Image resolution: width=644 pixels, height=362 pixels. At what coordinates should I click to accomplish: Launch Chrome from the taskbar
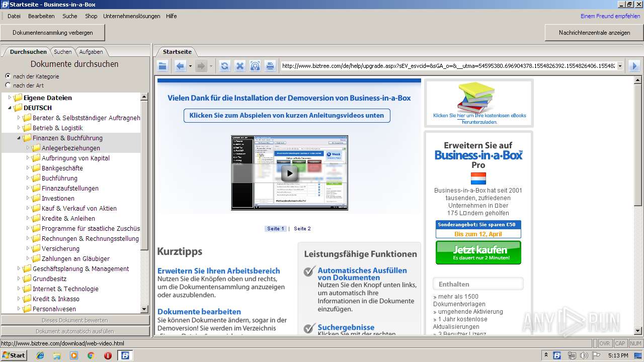click(91, 355)
